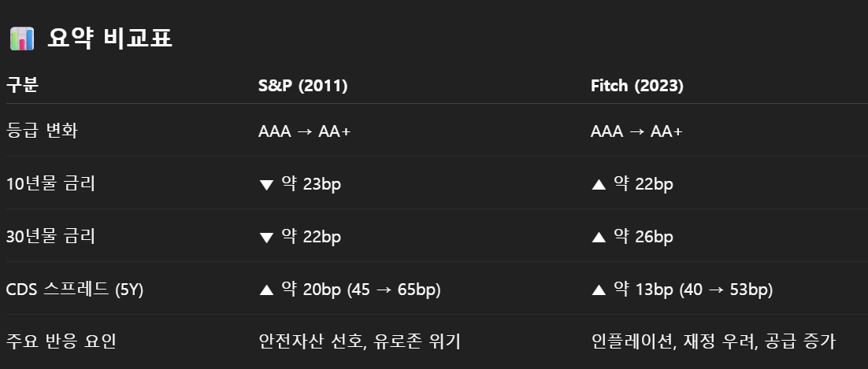Click the 안전자산 선호, 유로존 위기 cell
The height and width of the screenshot is (369, 868).
[x=359, y=341]
